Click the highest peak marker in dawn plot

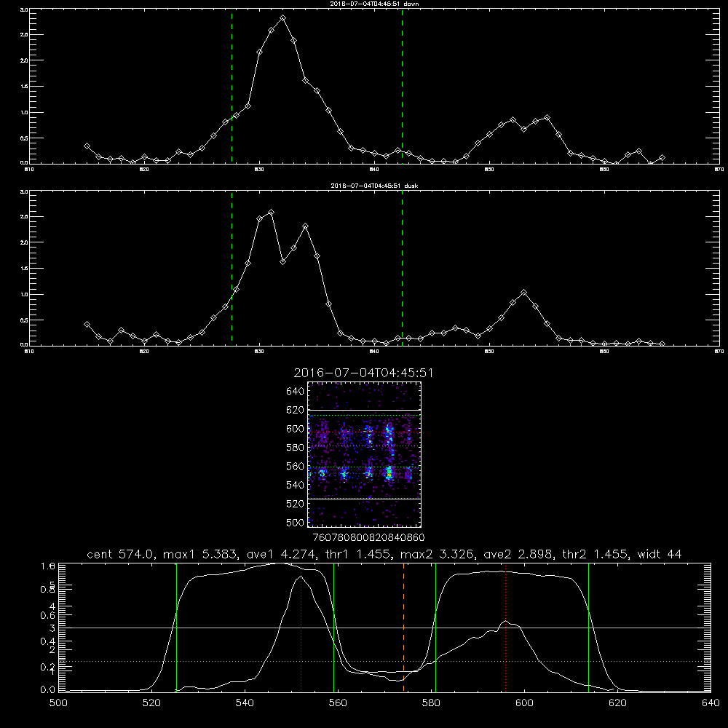tap(282, 18)
